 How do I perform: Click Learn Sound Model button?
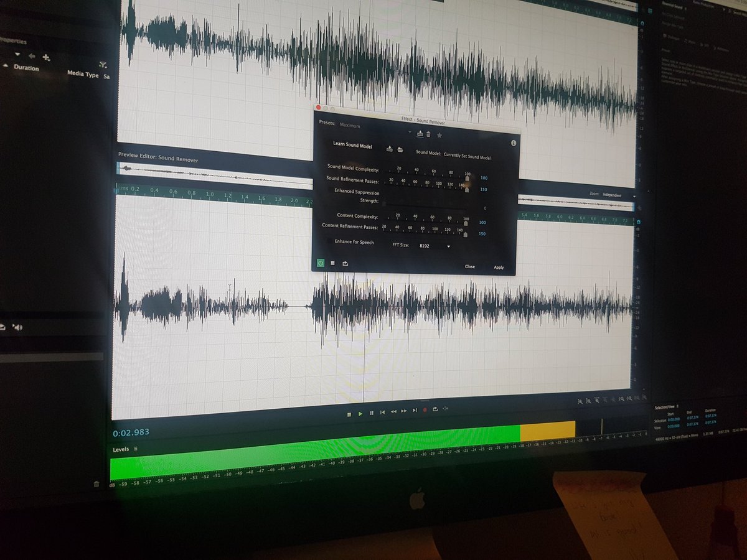pyautogui.click(x=352, y=146)
